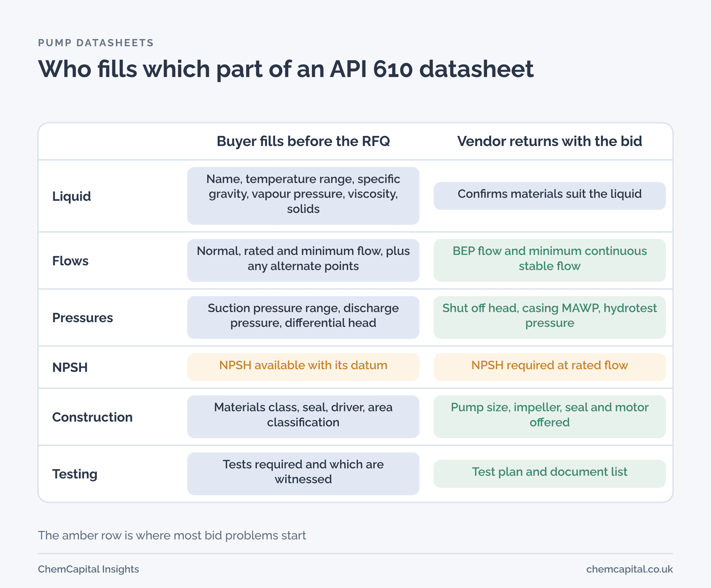Click the NPSH row label
The width and height of the screenshot is (711, 588).
click(70, 367)
